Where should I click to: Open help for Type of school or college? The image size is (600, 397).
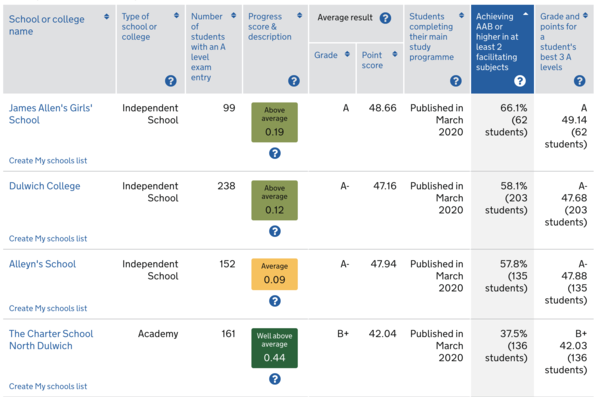point(171,81)
